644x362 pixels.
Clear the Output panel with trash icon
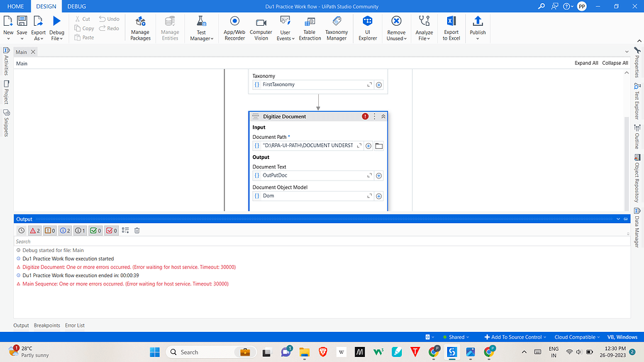[136, 230]
